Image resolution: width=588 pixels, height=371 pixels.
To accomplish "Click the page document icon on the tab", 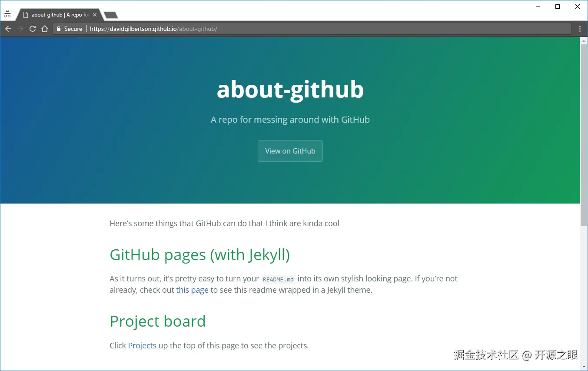I will click(x=26, y=15).
